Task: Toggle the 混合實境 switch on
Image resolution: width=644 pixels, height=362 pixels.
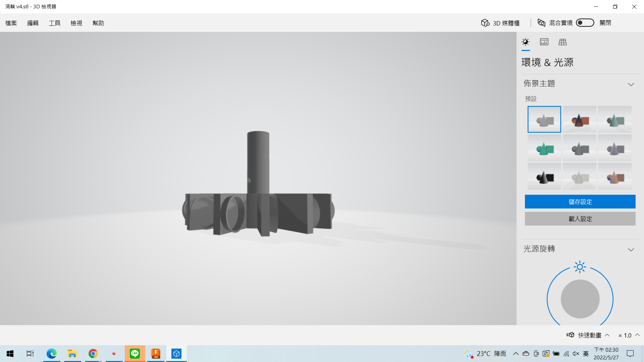Action: click(x=585, y=22)
